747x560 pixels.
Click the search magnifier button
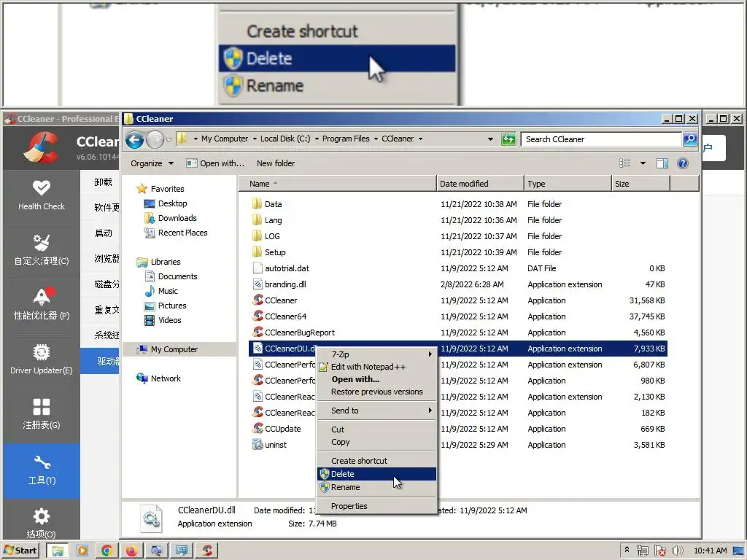click(690, 139)
